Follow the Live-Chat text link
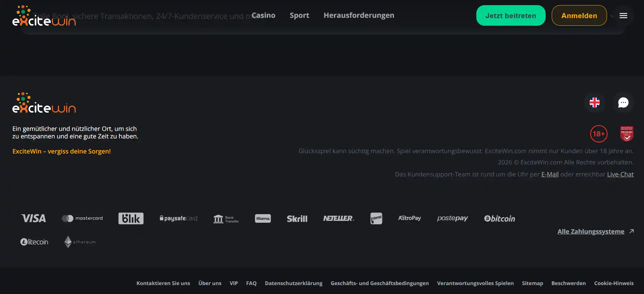The width and height of the screenshot is (644, 294). point(620,174)
